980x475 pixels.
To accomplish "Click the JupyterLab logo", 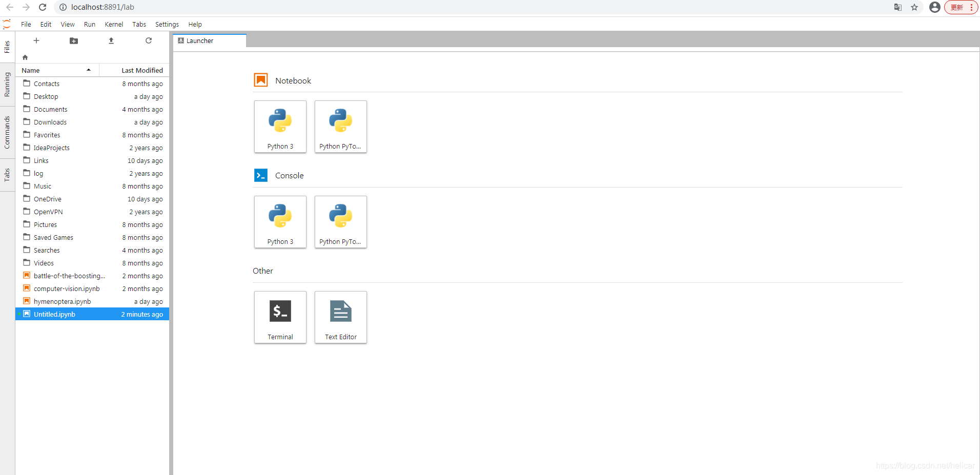I will click(7, 24).
